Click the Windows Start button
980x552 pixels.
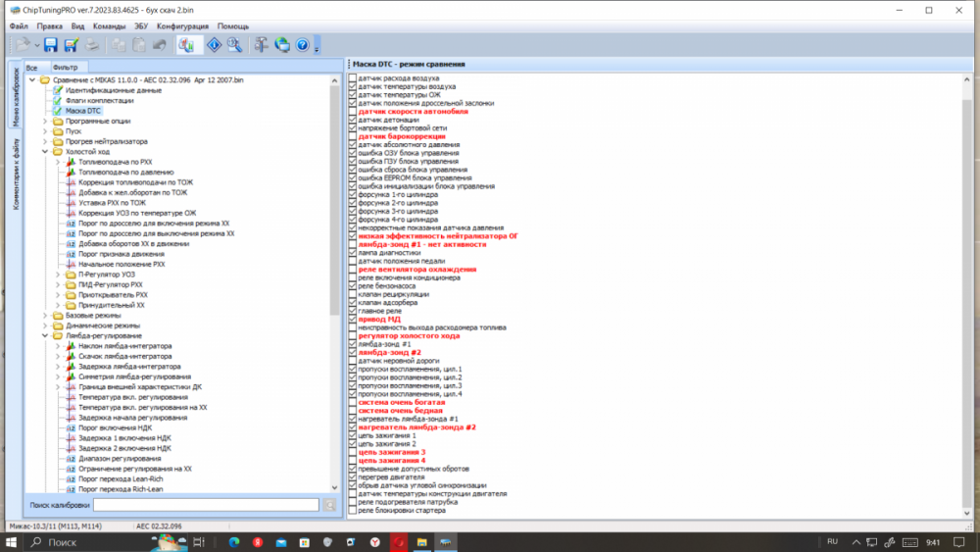11,542
